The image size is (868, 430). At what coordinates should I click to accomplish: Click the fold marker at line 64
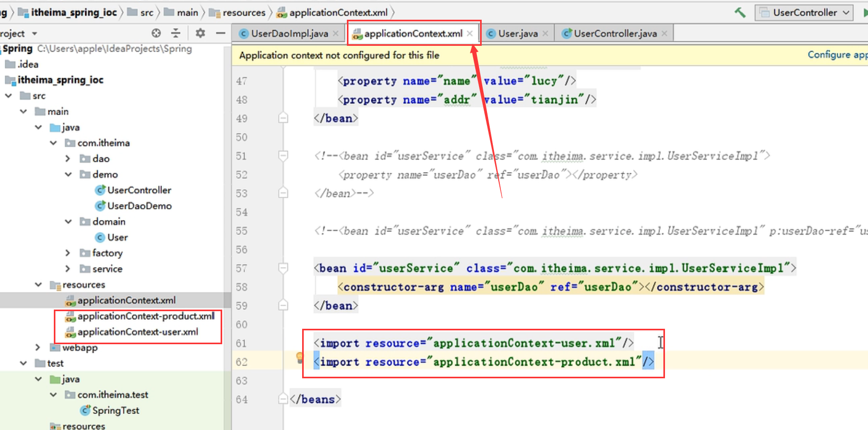click(x=283, y=399)
